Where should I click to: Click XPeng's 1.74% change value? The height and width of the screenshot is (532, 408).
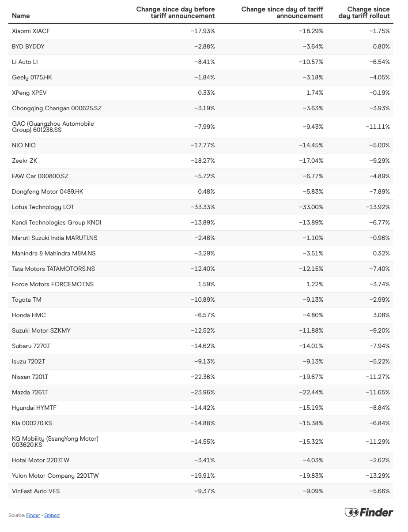pyautogui.click(x=315, y=93)
